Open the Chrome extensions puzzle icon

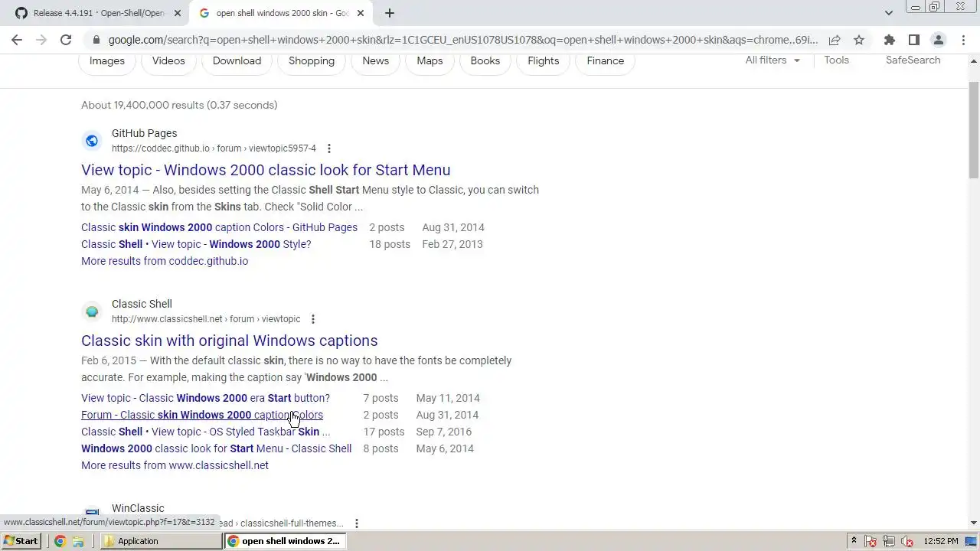click(x=889, y=40)
